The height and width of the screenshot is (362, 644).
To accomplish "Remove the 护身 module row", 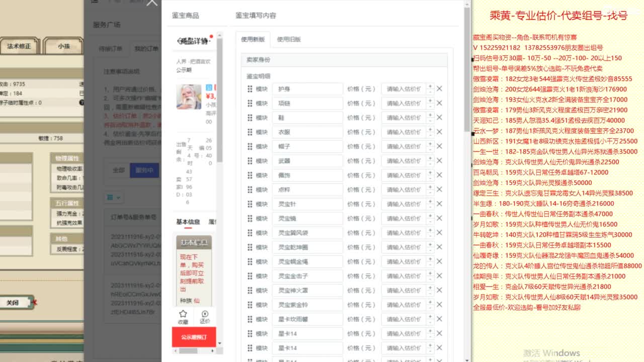I will [x=439, y=89].
